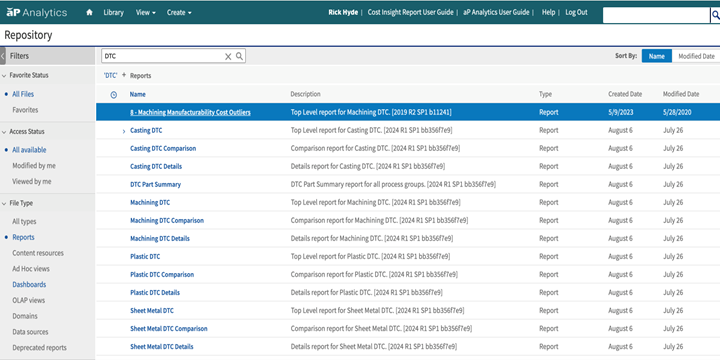This screenshot has height=360, width=720.
Task: Filter by Domains
Action: coord(25,316)
